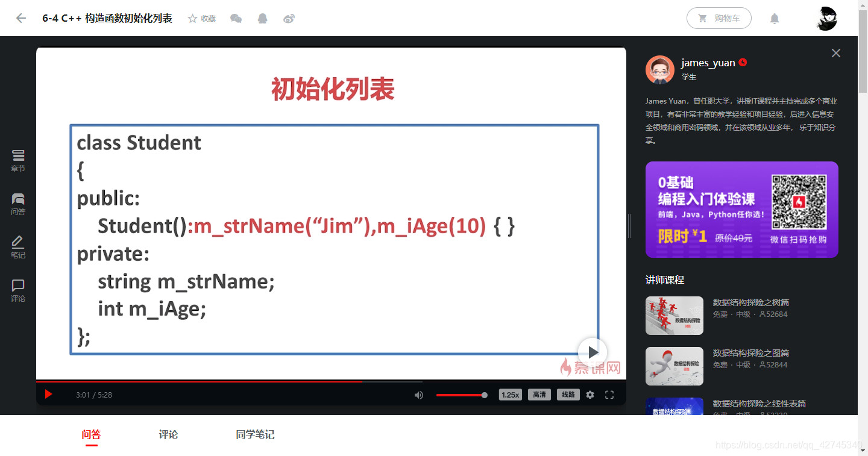Open the james_yuan instructor name link

[708, 63]
